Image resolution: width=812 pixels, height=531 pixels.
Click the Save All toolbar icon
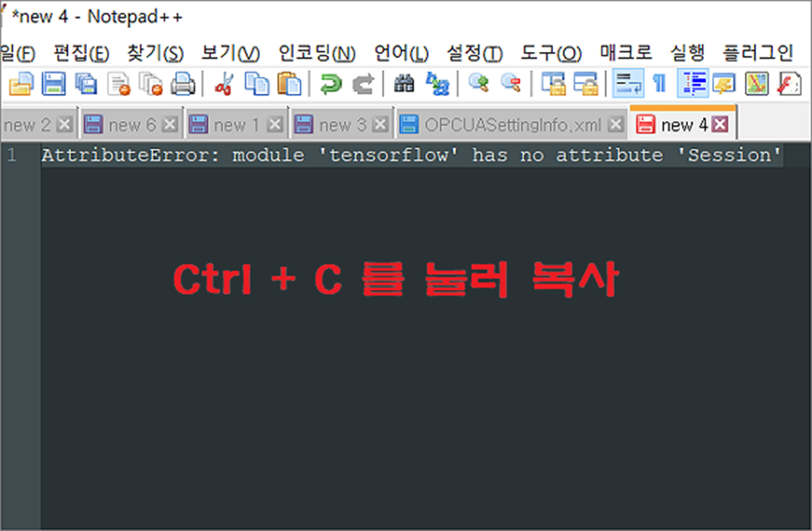[x=86, y=84]
